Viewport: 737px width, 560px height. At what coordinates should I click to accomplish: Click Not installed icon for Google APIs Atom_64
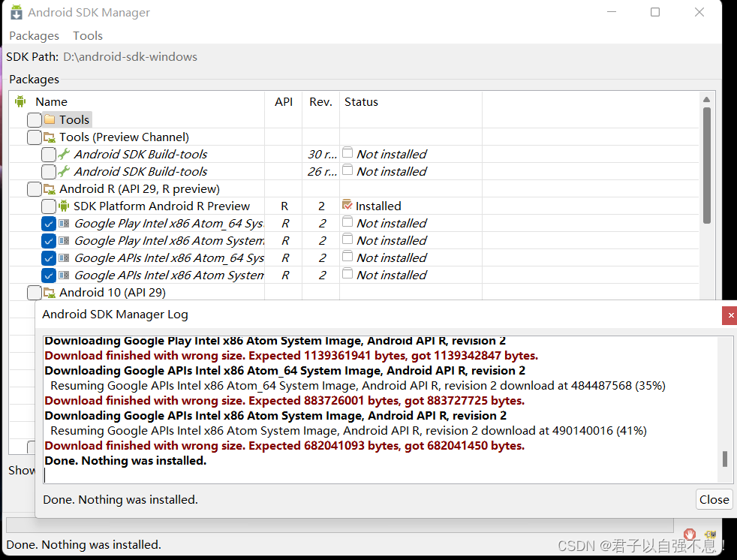pos(347,256)
